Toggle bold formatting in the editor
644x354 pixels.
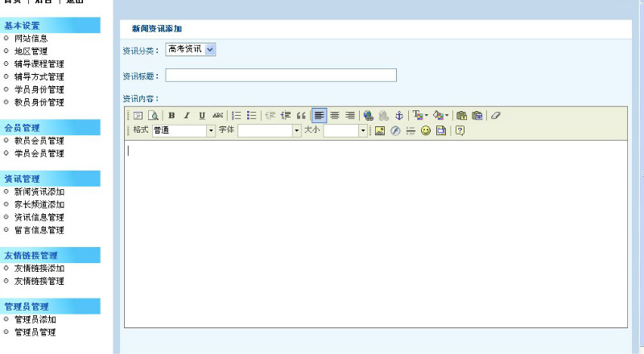click(171, 116)
